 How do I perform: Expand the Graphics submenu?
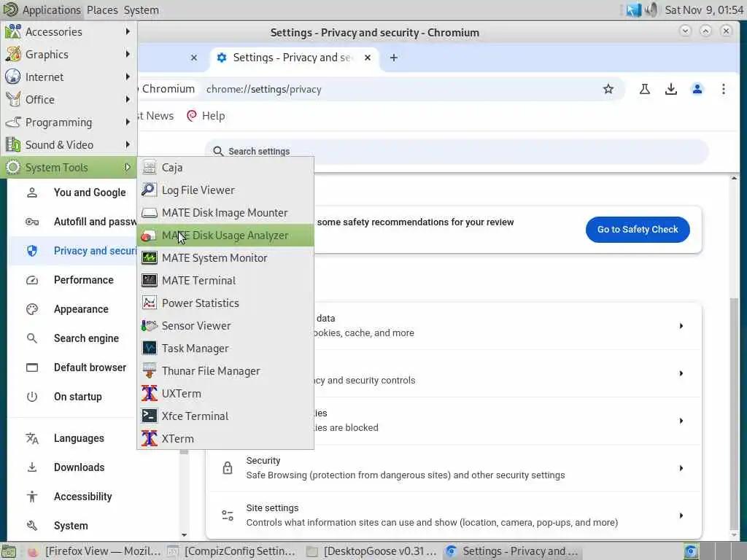[69, 54]
